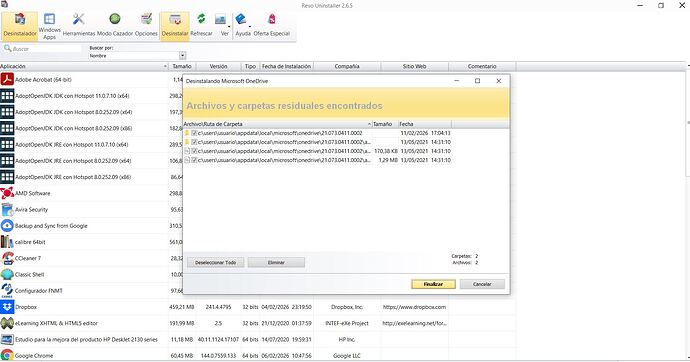Select AdoptOpenJDK JRE 8.0.252.09 (x86) icon
690x362 pixels.
coord(7,177)
